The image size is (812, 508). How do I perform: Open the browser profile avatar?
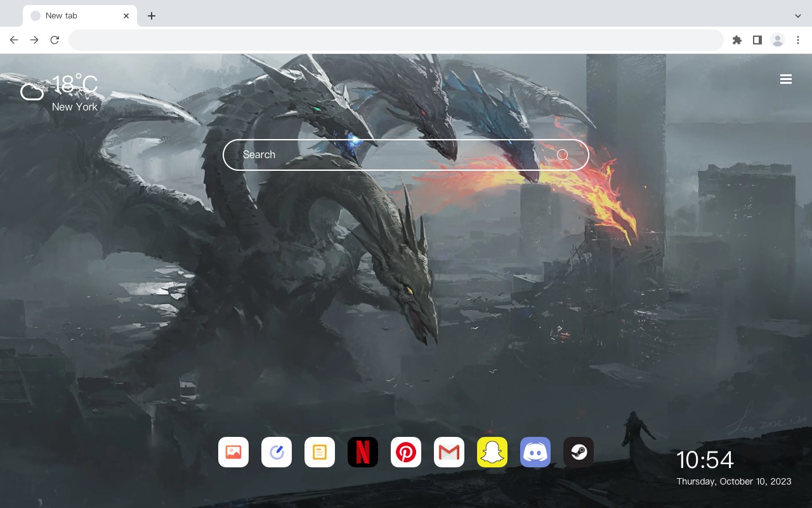click(x=778, y=40)
